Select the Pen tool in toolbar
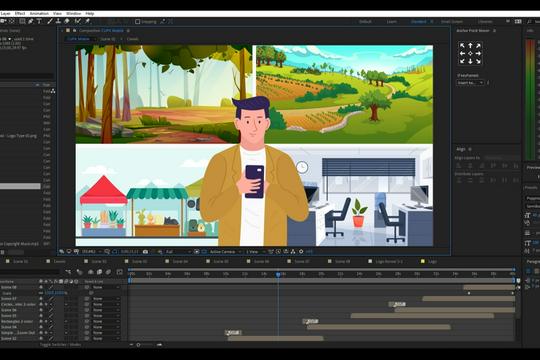 [x=31, y=21]
